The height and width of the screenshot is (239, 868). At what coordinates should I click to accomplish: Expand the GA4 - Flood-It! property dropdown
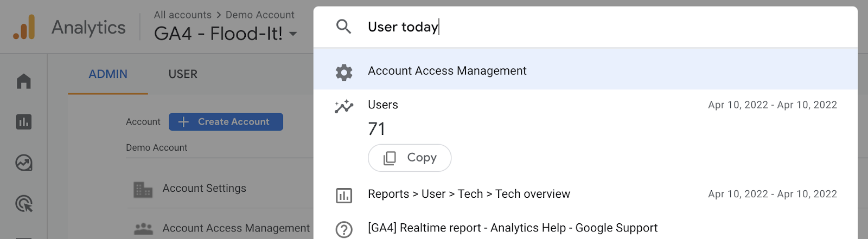(293, 34)
